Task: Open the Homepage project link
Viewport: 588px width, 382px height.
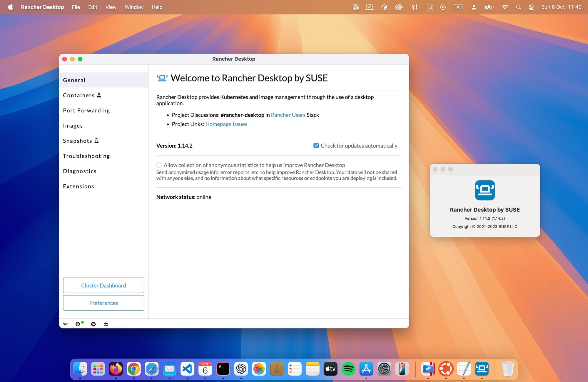Action: [x=218, y=124]
